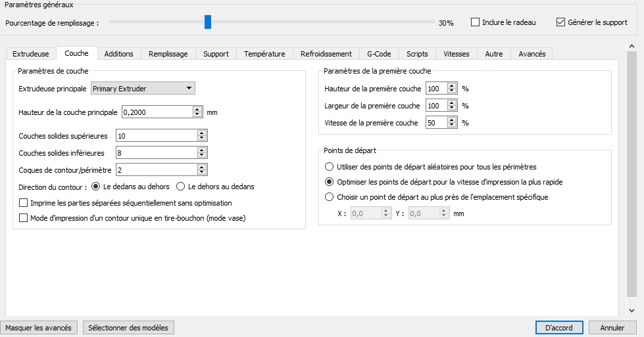The image size is (644, 337).
Task: Enable the Inclure le radeau checkbox
Action: [475, 22]
